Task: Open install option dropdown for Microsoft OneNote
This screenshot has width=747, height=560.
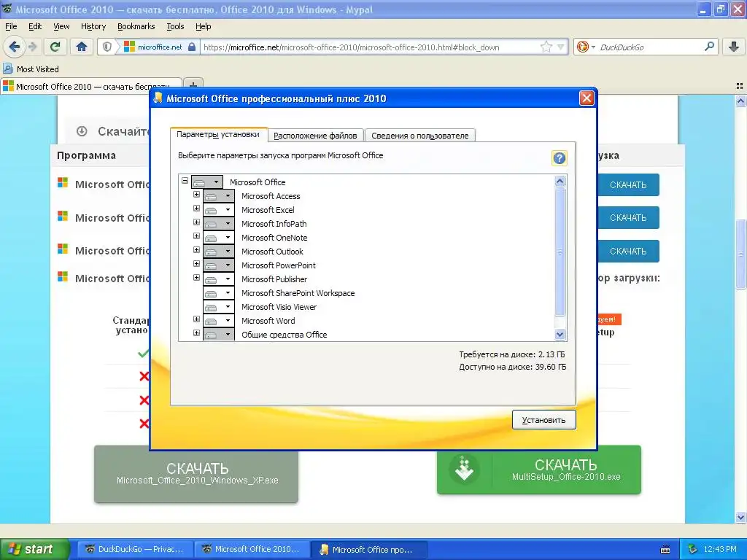Action: pos(219,238)
